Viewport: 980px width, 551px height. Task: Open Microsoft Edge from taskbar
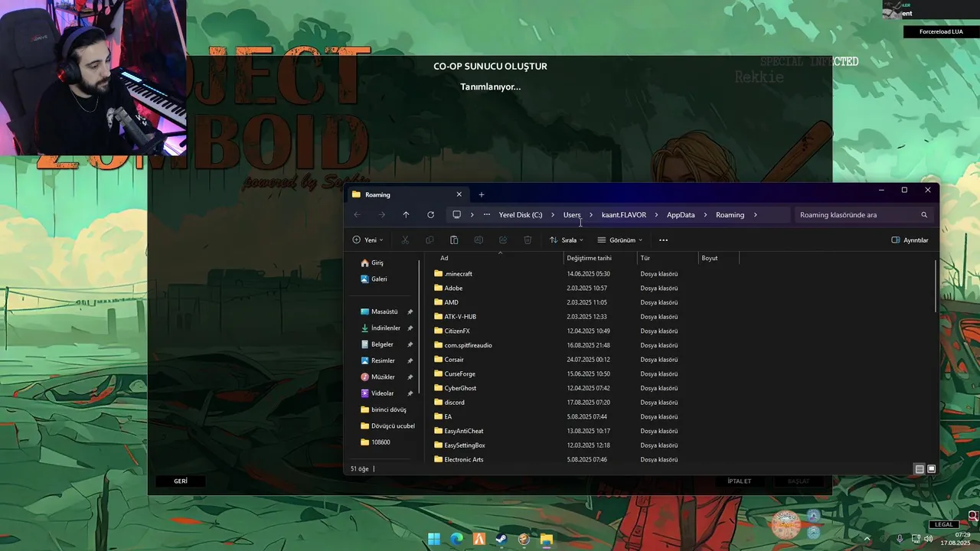pos(457,539)
